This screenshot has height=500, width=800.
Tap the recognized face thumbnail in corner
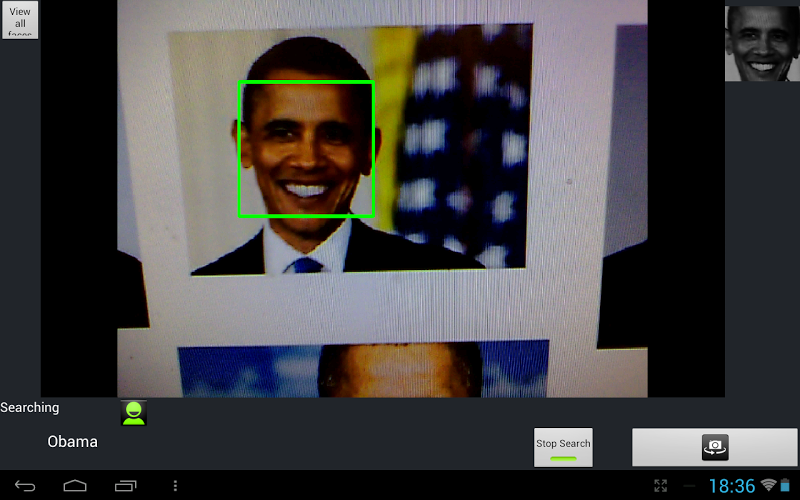762,43
